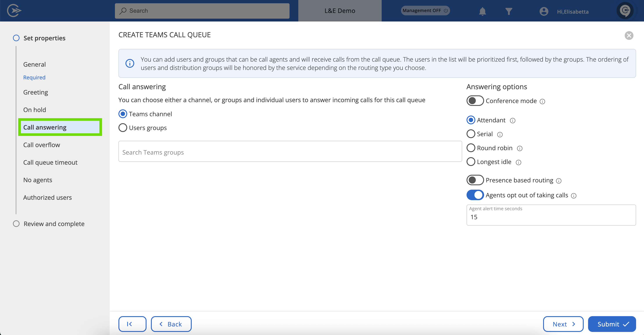Click the Next button

(x=563, y=324)
